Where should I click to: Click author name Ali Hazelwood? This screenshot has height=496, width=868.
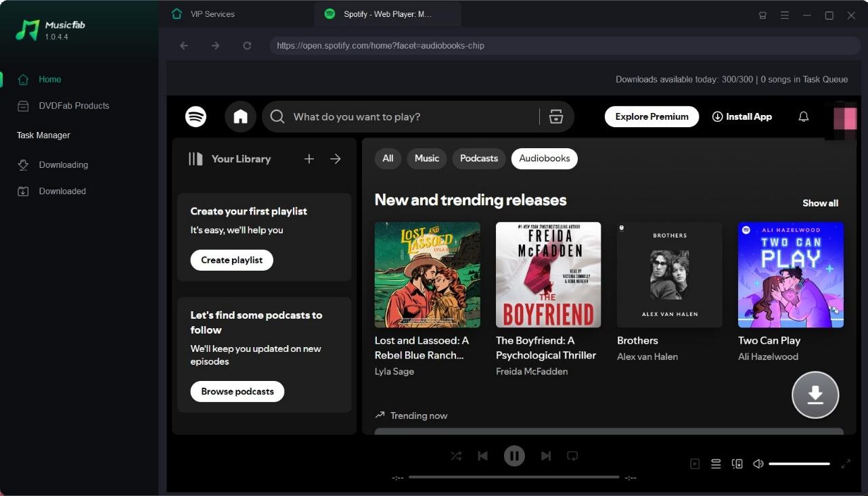(x=768, y=357)
